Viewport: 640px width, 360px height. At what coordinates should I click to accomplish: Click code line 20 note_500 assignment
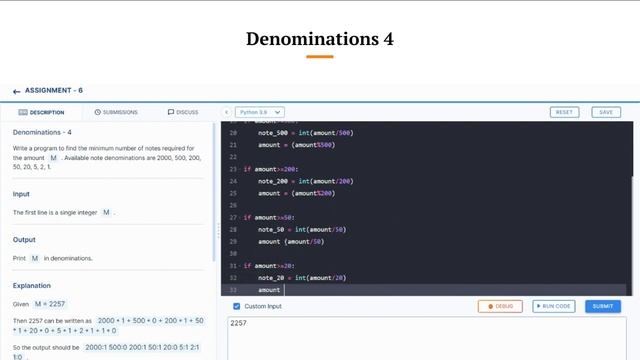tap(305, 133)
